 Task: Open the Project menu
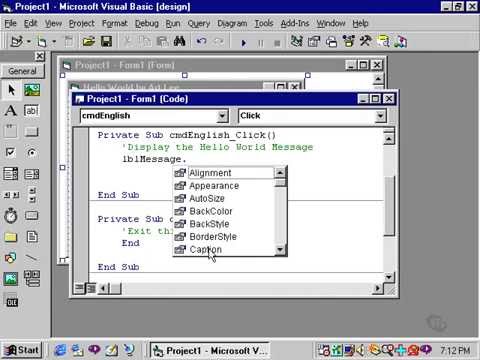pyautogui.click(x=82, y=23)
